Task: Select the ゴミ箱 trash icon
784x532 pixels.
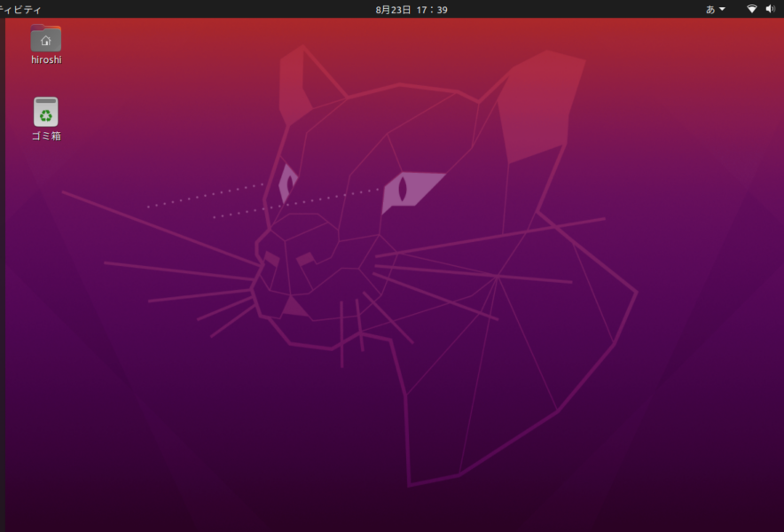Action: click(x=46, y=112)
